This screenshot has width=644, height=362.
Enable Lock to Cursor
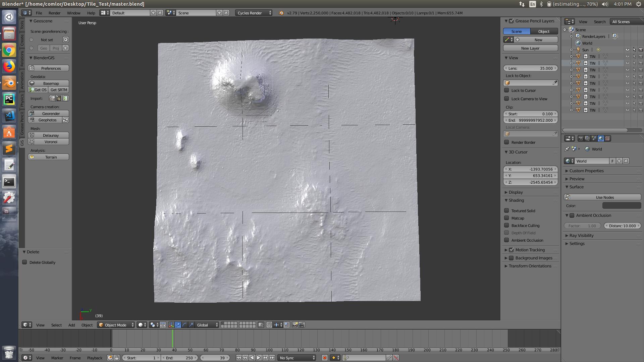[x=506, y=90]
